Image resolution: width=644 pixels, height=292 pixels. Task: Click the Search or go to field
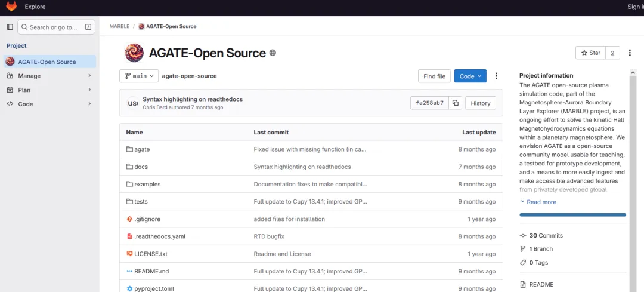tap(57, 27)
